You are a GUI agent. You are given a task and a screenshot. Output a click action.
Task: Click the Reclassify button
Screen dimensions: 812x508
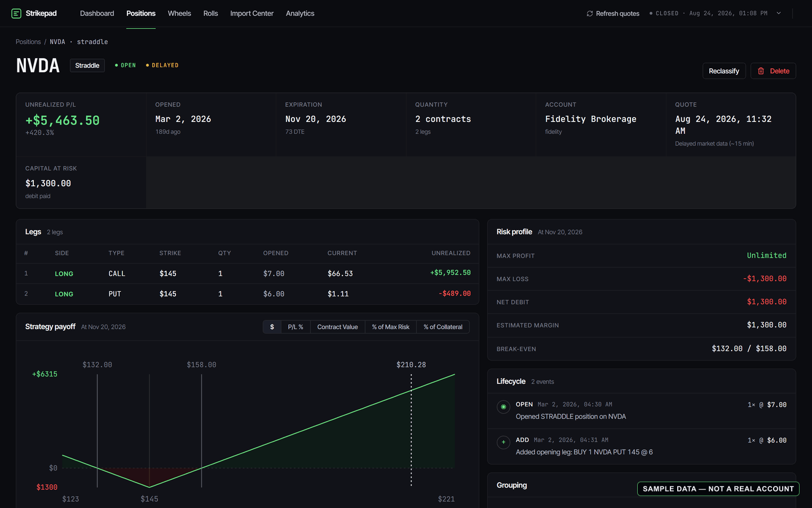click(724, 71)
